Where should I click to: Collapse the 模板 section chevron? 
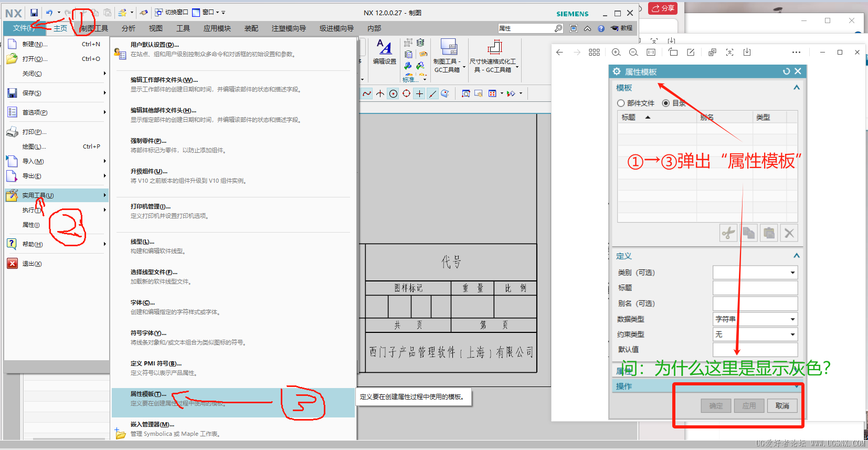[x=797, y=88]
